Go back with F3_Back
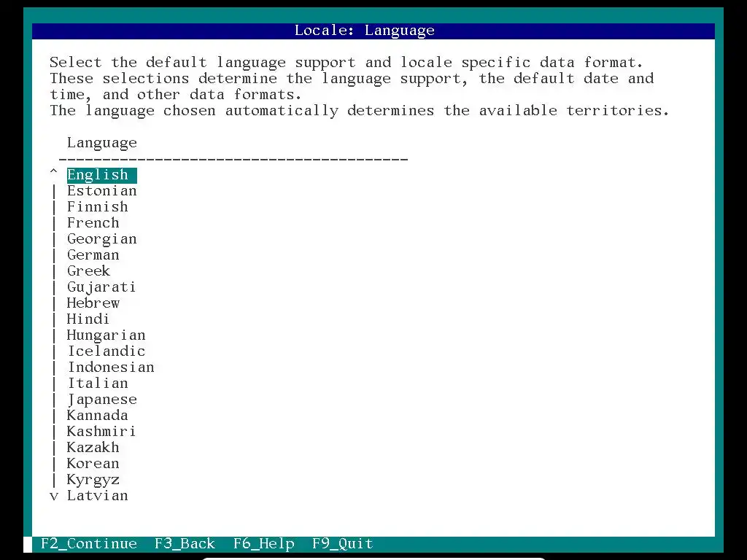The height and width of the screenshot is (560, 747). [x=185, y=544]
